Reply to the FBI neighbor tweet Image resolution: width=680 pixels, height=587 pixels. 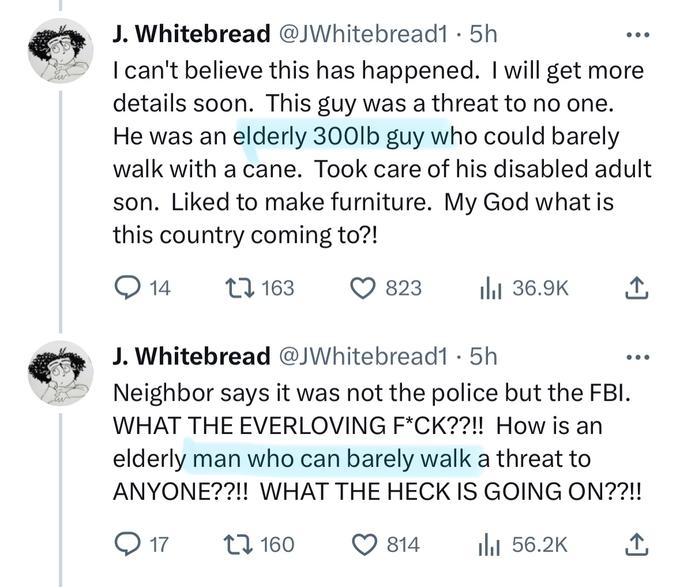pos(126,544)
